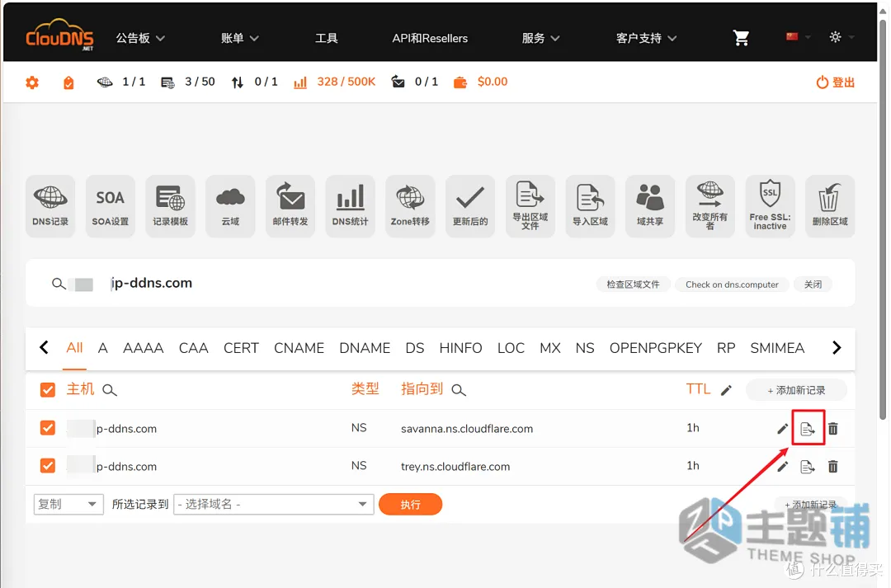Expand the 账单 menu
Image resolution: width=891 pixels, height=588 pixels.
pos(240,38)
